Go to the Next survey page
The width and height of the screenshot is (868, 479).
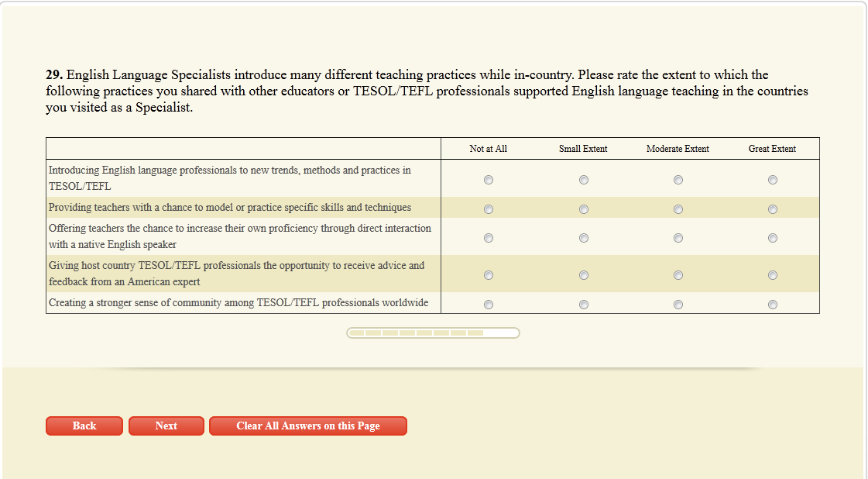pos(166,426)
